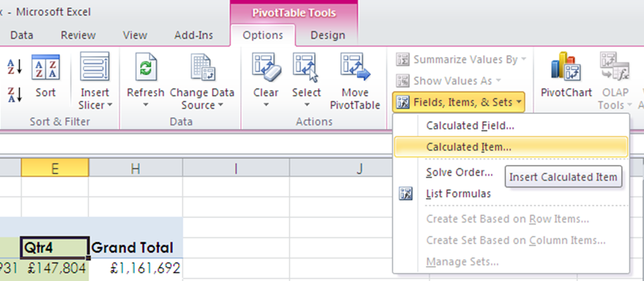The image size is (644, 281).
Task: Expand the Insert Slicer dropdown arrow
Action: coord(110,105)
